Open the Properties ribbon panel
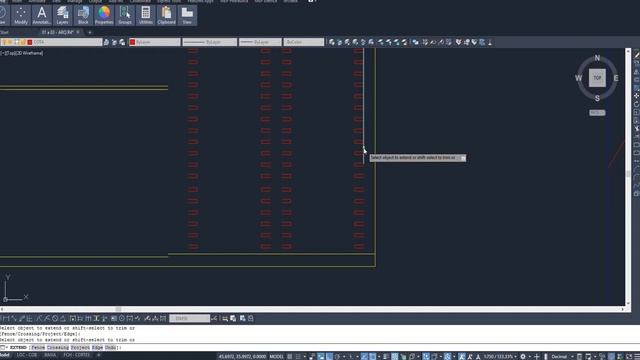Viewport: 640px width, 360px height. point(104,16)
